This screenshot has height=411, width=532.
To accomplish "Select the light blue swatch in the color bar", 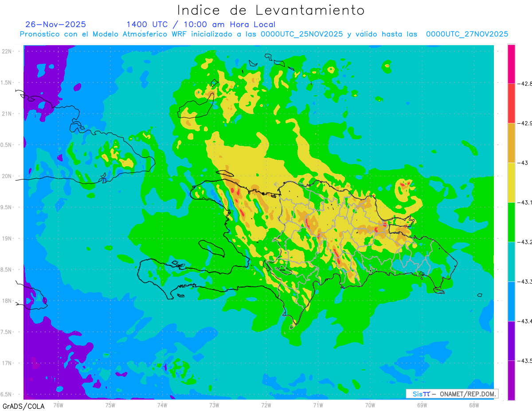I will [x=512, y=301].
